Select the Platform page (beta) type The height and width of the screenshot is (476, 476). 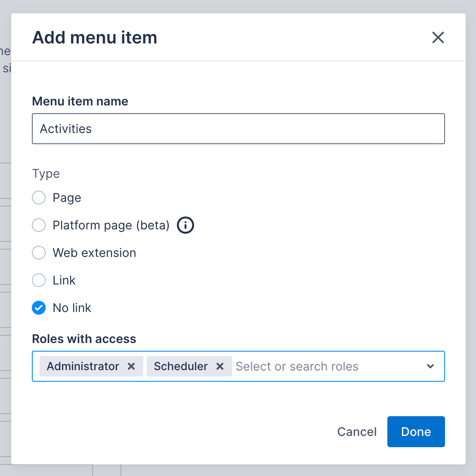pos(39,225)
